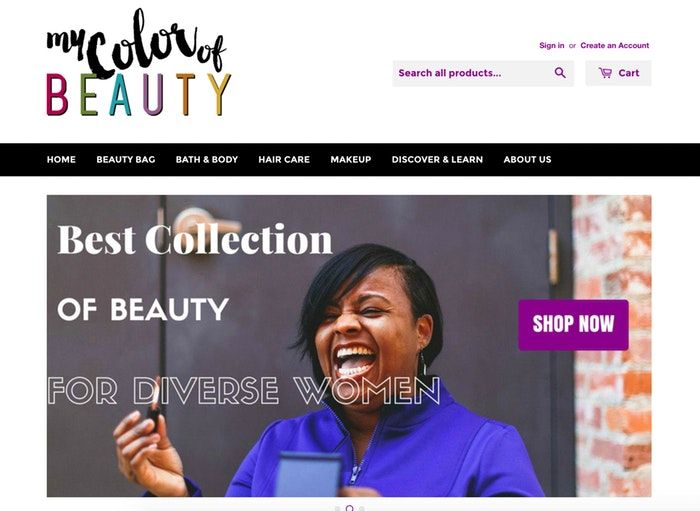Select the middle slideshow indicator dot
Viewport: 700px width, 511px height.
coord(350,508)
